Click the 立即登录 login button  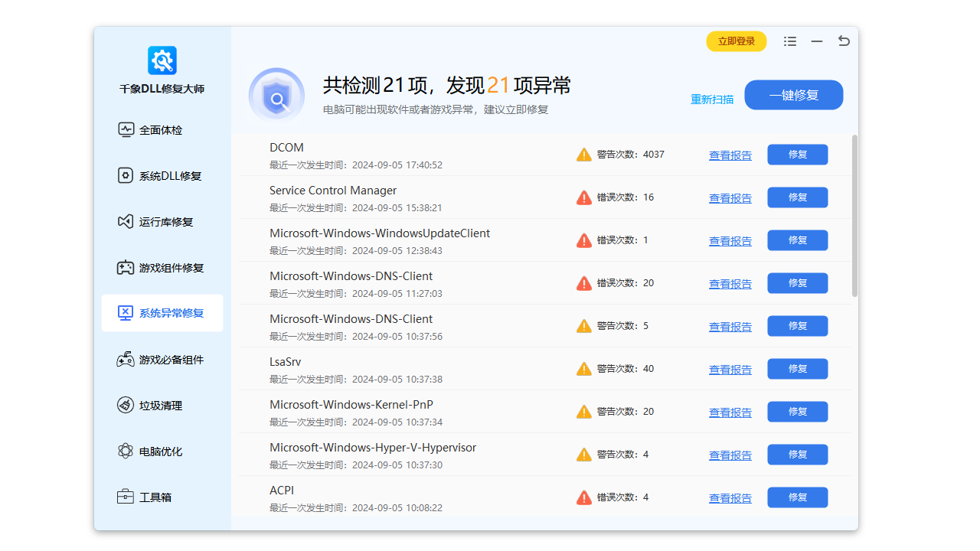pyautogui.click(x=736, y=41)
